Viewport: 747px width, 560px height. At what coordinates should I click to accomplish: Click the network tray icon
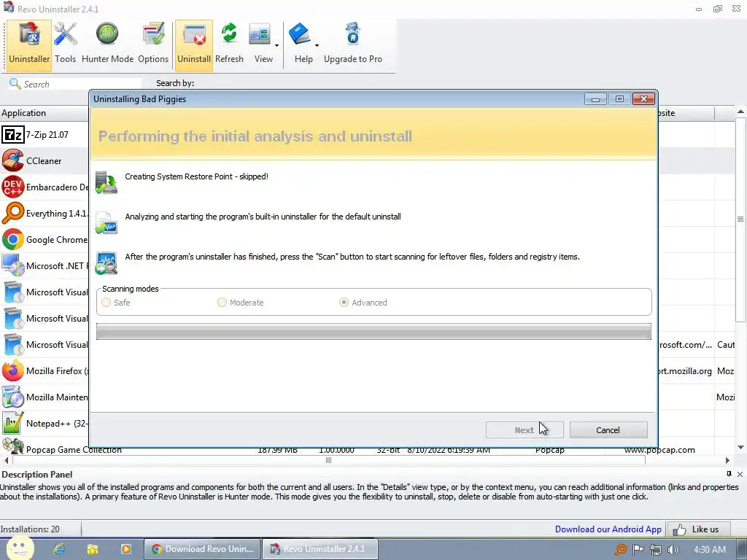(656, 550)
